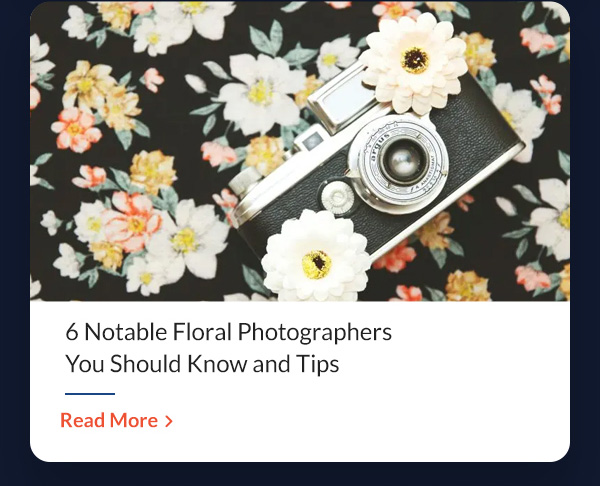Viewport: 600px width, 486px height.
Task: Click the "You Should Know and Tips" line
Action: click(x=202, y=364)
